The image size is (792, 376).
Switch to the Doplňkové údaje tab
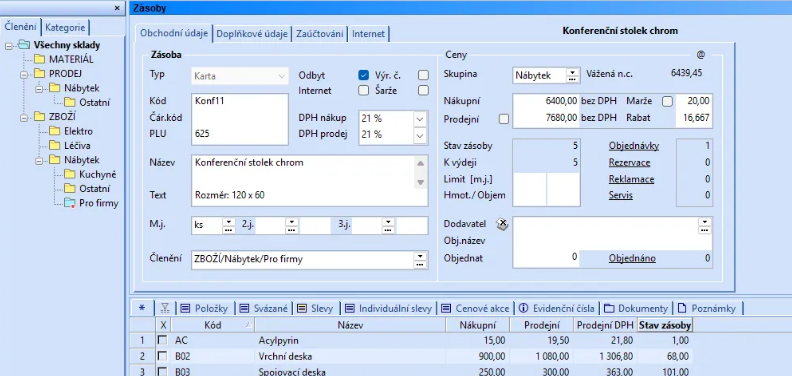pos(252,34)
